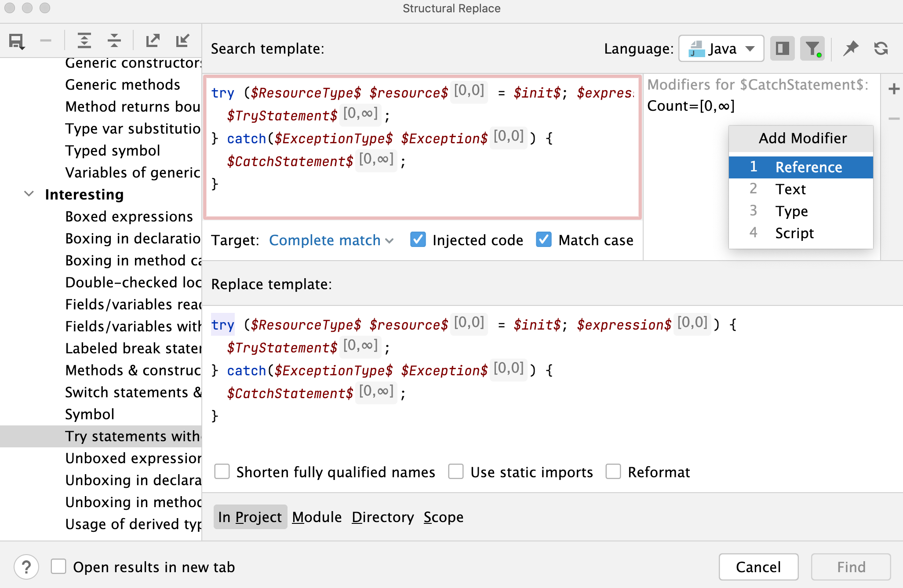Enable the Shorten fully qualified names checkbox
Viewport: 903px width, 588px height.
223,472
